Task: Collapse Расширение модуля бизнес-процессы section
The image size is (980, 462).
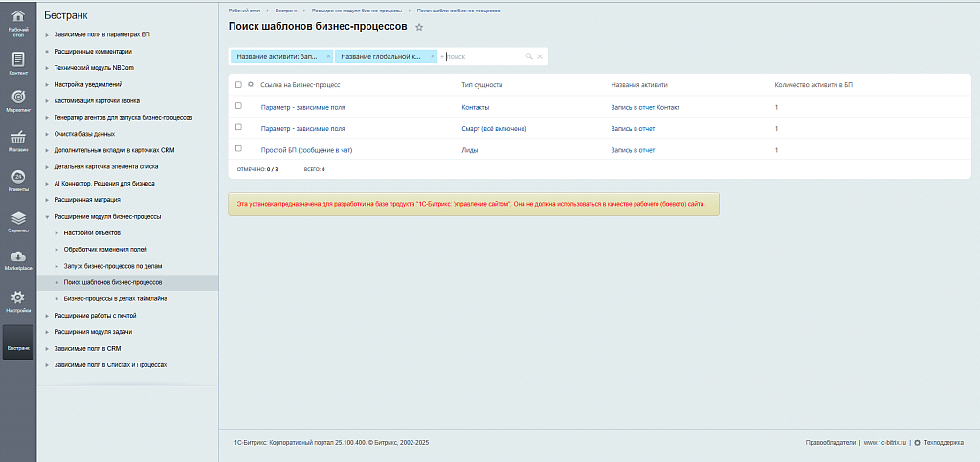Action: (x=47, y=217)
